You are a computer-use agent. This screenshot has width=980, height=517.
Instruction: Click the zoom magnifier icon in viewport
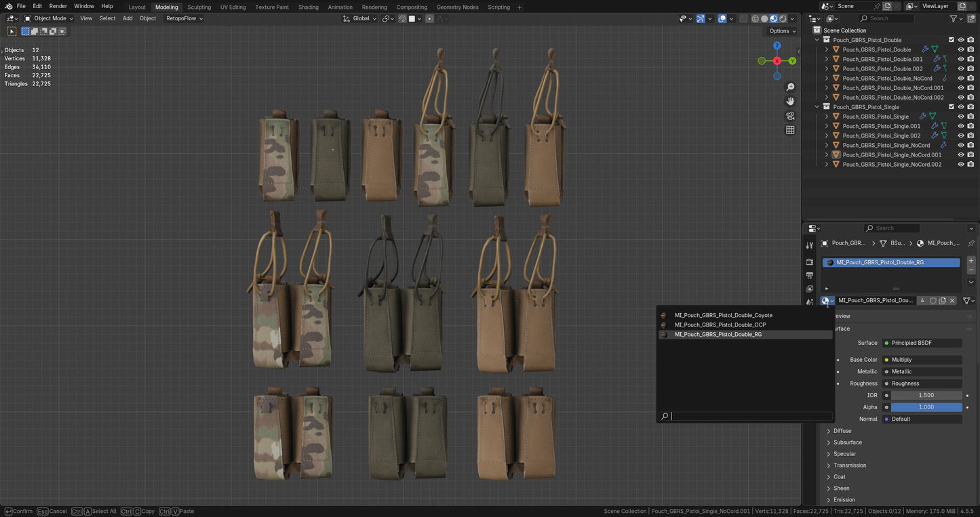coord(790,87)
